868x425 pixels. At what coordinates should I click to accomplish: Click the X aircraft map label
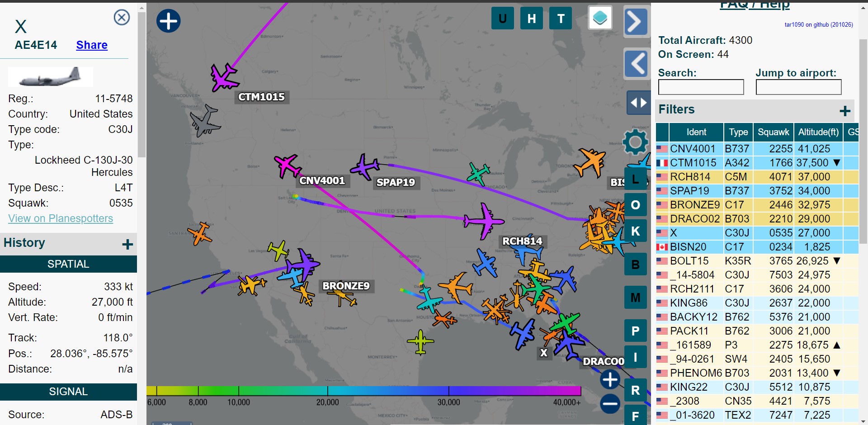pyautogui.click(x=544, y=353)
